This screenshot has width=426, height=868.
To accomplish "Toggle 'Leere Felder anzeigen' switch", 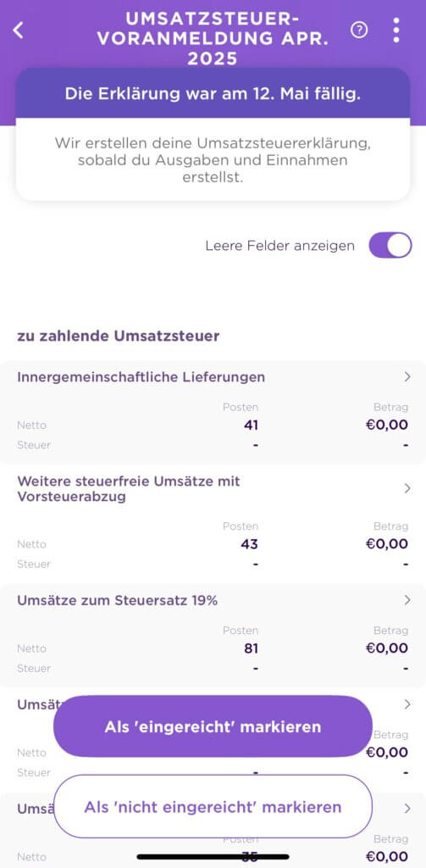I will [x=390, y=245].
